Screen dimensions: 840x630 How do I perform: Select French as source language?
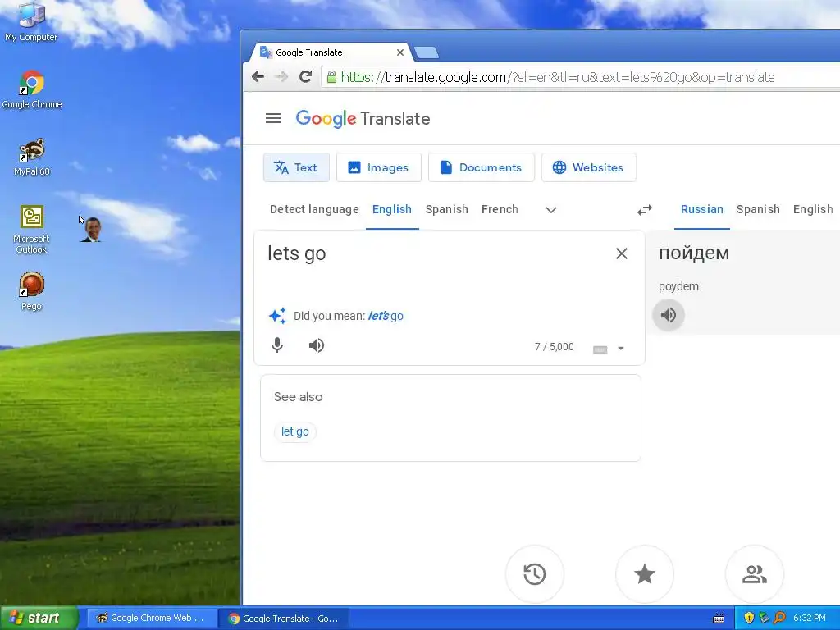(500, 209)
